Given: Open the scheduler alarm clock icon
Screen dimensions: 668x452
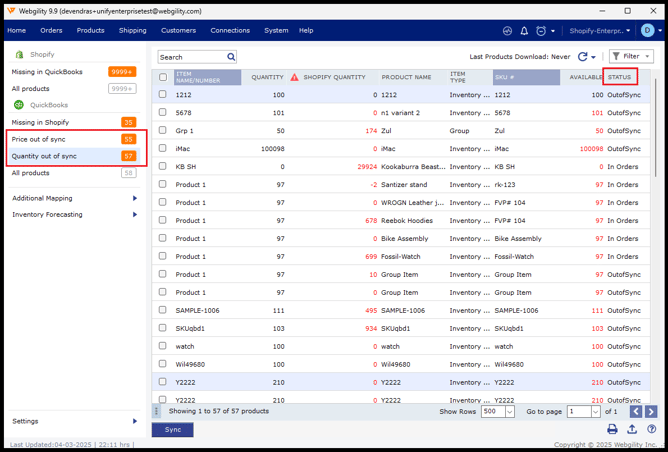Looking at the screenshot, I should 541,31.
